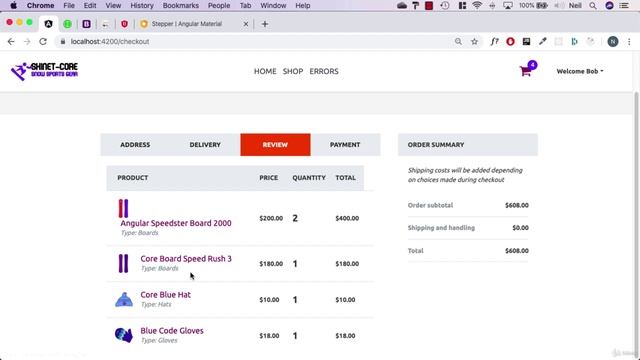Bookmark this page with the star icon

[x=474, y=42]
